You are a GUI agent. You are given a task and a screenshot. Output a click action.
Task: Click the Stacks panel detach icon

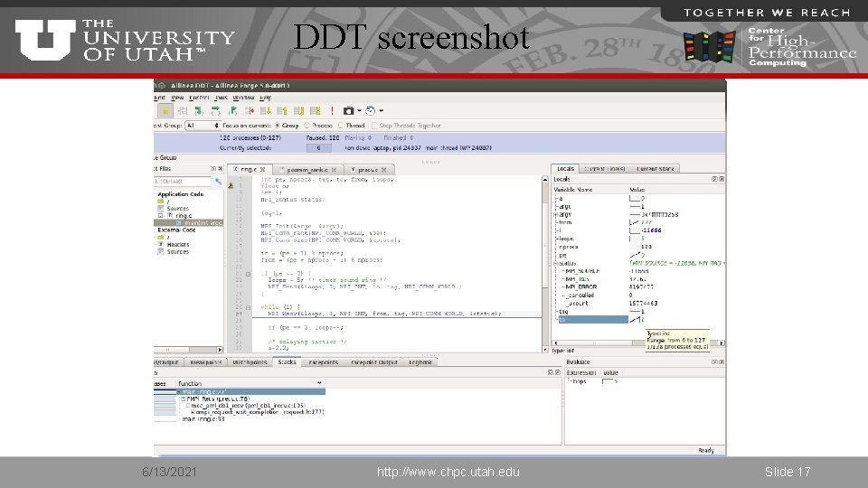pos(551,372)
